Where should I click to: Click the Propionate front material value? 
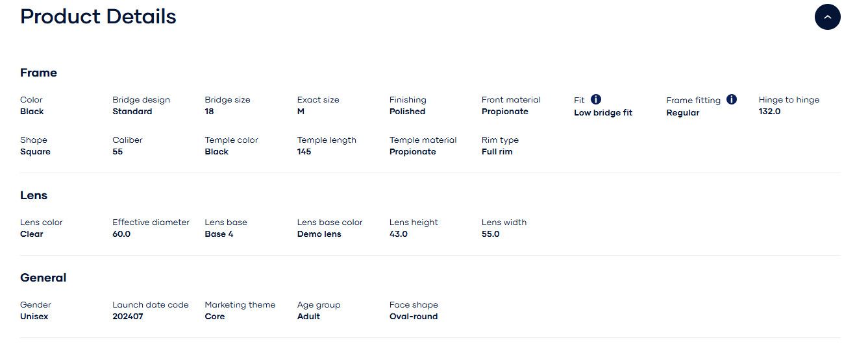pos(505,112)
